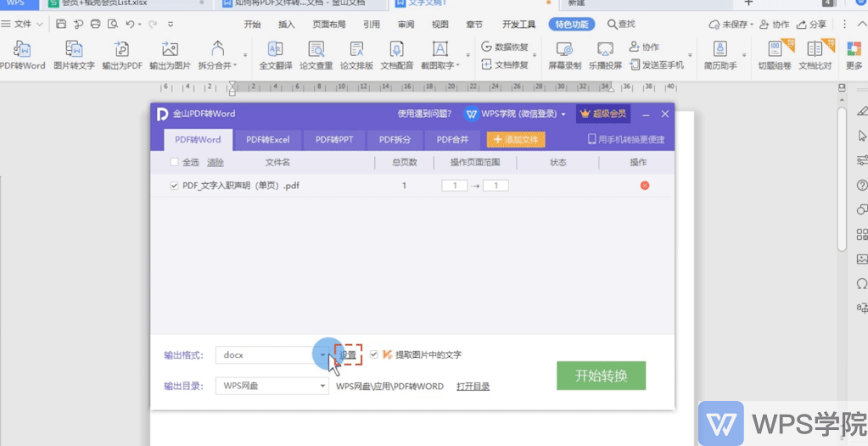Click 协作 in the ribbon group
The width and height of the screenshot is (868, 446).
(x=644, y=47)
